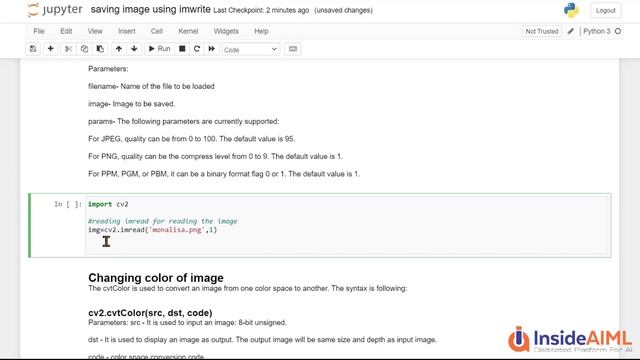Click the In [ ] cell prompt
Viewport: 640px width, 360px height.
(x=68, y=204)
